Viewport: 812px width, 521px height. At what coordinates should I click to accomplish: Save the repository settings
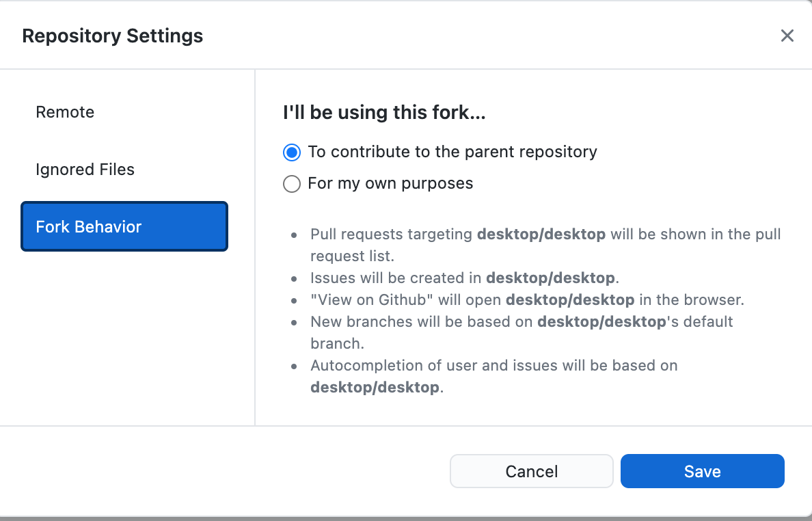point(702,471)
